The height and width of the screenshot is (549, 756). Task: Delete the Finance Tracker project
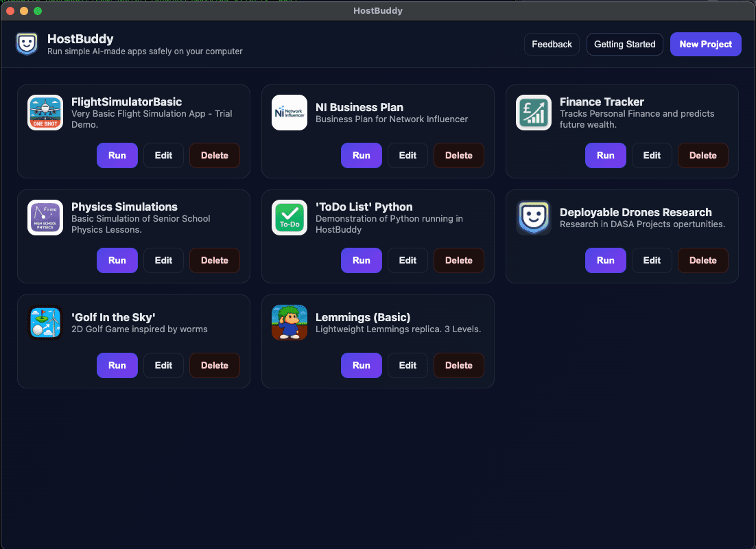[702, 155]
